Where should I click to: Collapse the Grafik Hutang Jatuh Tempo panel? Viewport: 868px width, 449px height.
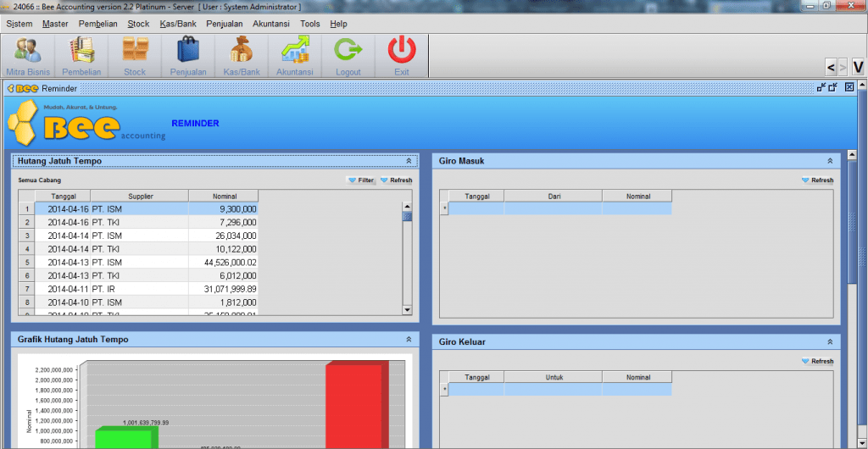409,340
